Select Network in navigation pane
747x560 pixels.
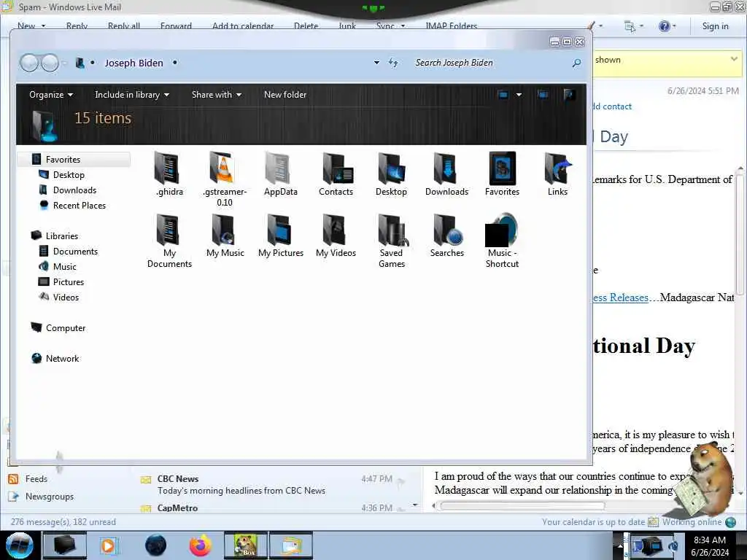point(62,359)
